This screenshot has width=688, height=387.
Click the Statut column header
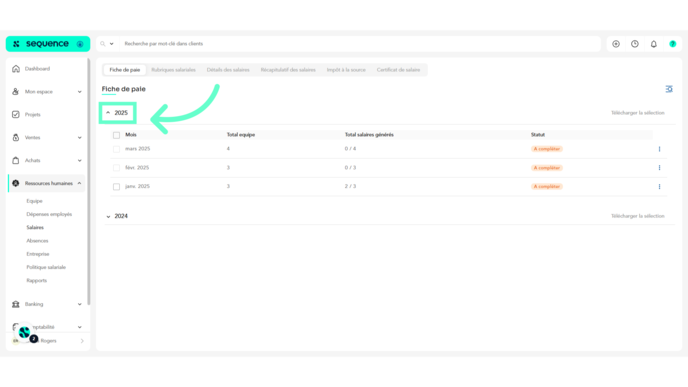pos(538,135)
